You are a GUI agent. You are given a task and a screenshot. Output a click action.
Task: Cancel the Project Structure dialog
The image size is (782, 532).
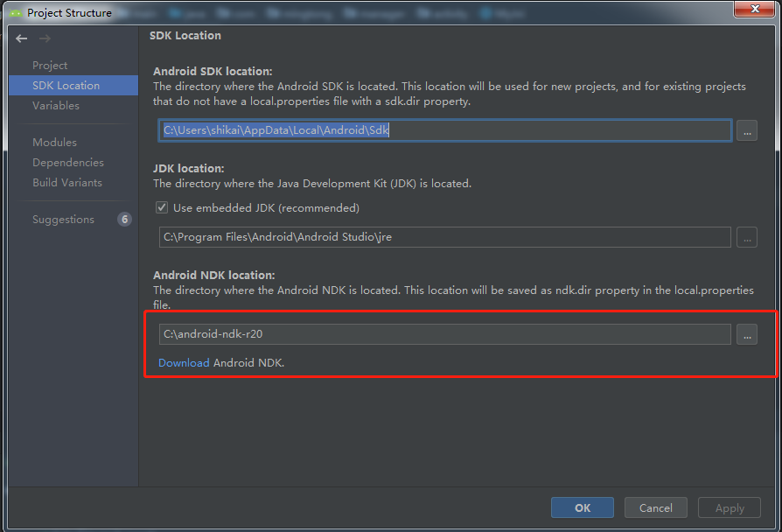[655, 507]
